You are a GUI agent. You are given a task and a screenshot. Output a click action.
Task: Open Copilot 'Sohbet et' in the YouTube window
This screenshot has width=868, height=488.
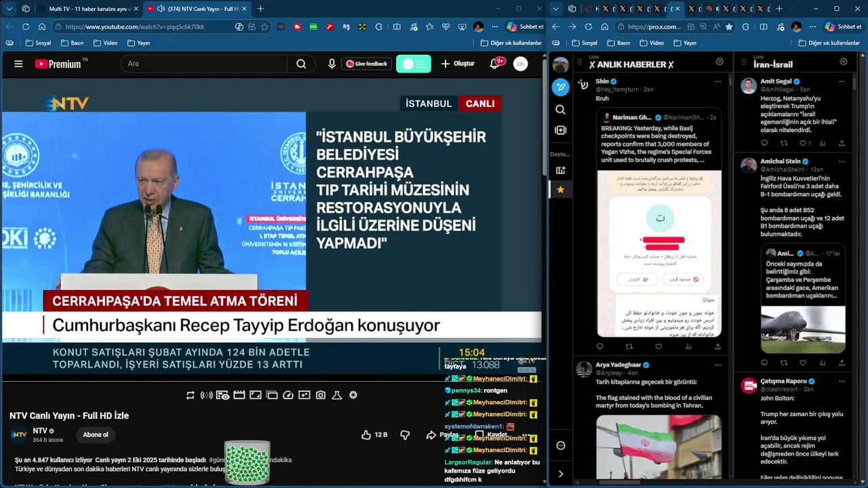pyautogui.click(x=526, y=26)
